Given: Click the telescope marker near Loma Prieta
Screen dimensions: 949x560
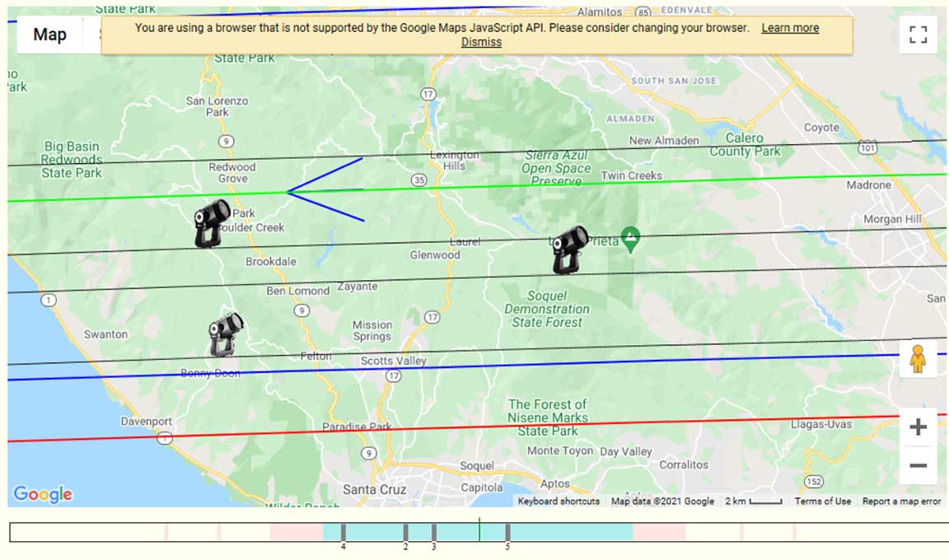Looking at the screenshot, I should 569,250.
